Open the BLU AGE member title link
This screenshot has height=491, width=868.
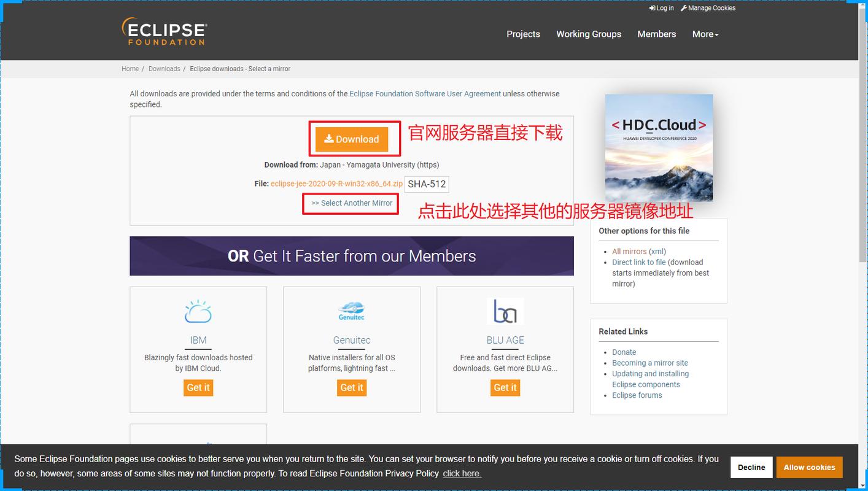point(505,340)
